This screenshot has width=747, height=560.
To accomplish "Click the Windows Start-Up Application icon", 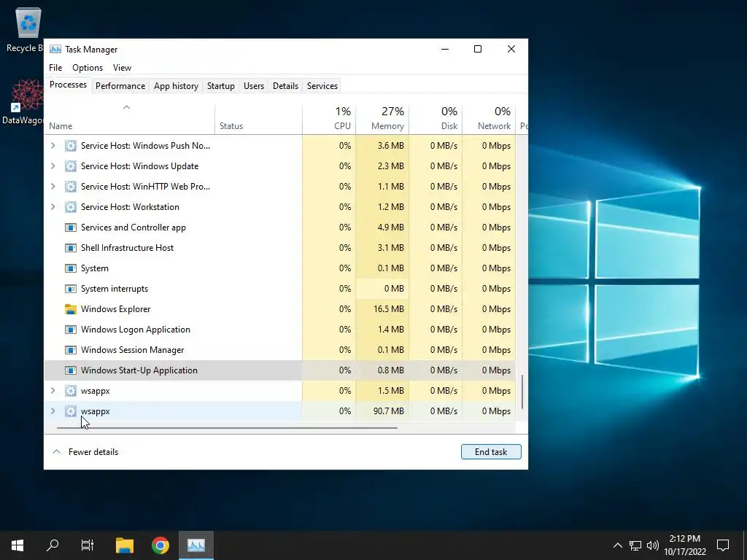I will [71, 370].
